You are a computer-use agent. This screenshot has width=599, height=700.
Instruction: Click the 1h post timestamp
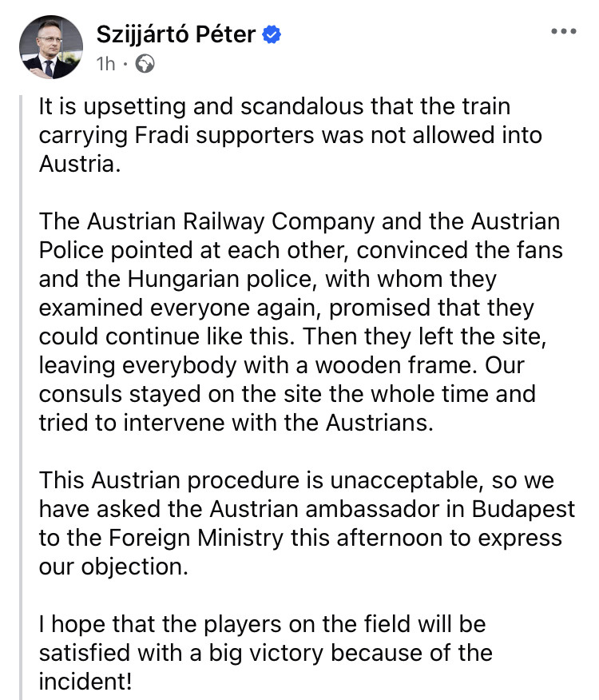click(x=106, y=62)
